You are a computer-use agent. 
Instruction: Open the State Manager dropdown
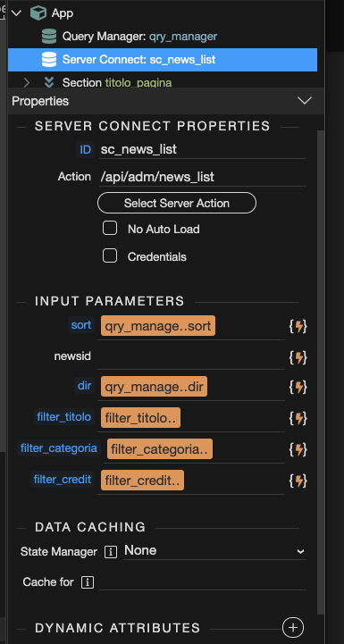(x=214, y=551)
